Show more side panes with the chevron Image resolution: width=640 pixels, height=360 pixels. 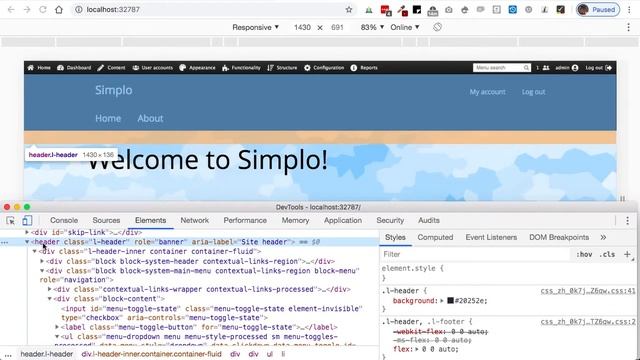click(x=603, y=238)
